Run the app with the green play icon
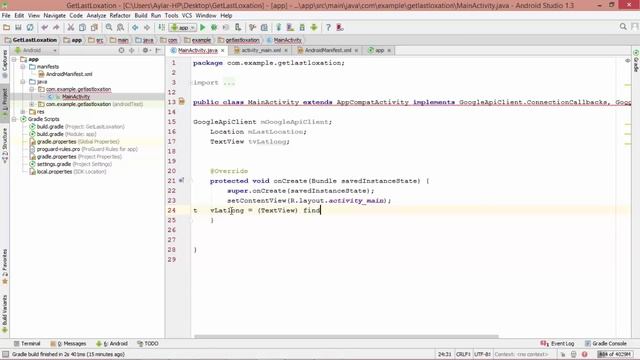This screenshot has height=360, width=640. [202, 27]
